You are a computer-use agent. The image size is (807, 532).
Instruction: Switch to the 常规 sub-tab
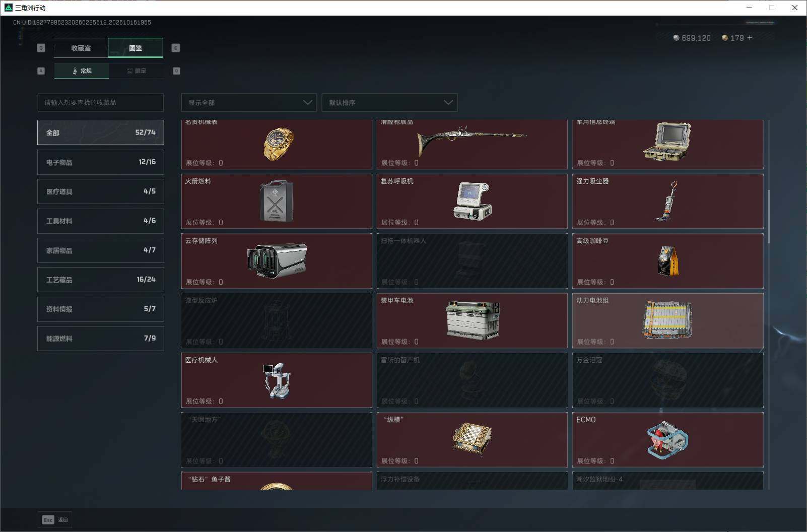click(x=82, y=71)
